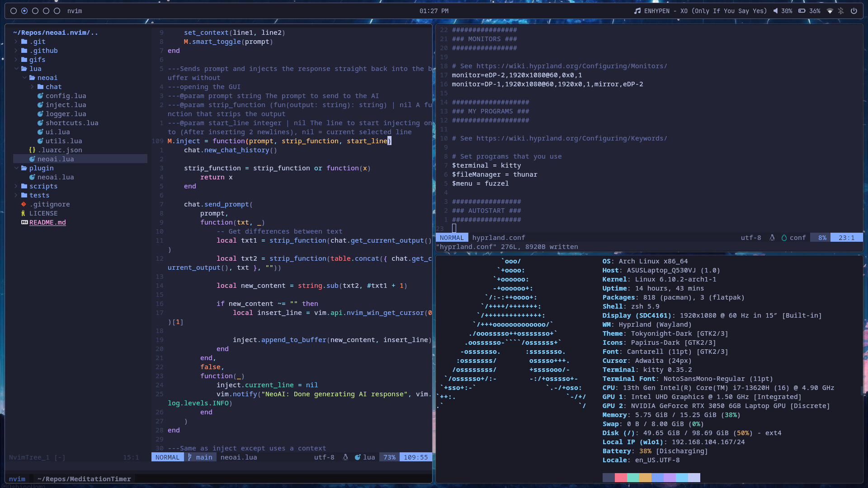The height and width of the screenshot is (488, 868).
Task: Click the music note icon on the top bar
Action: [637, 11]
